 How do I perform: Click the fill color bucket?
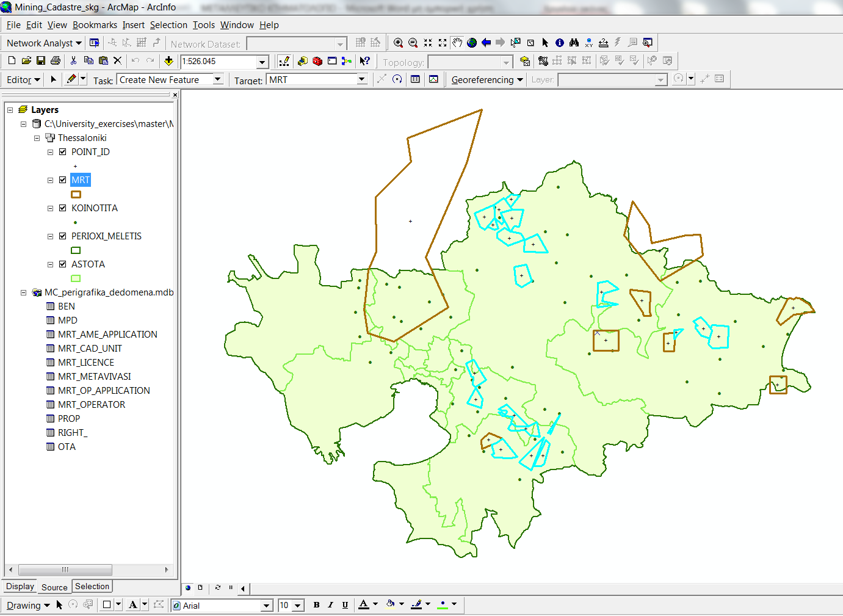pos(391,604)
